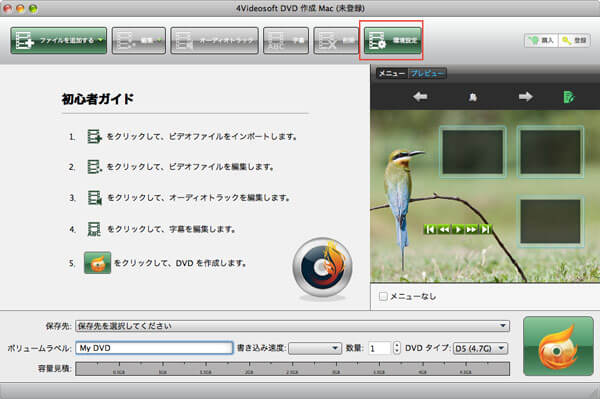Click the green edit menu icon
Image resolution: width=600 pixels, height=399 pixels.
[569, 97]
